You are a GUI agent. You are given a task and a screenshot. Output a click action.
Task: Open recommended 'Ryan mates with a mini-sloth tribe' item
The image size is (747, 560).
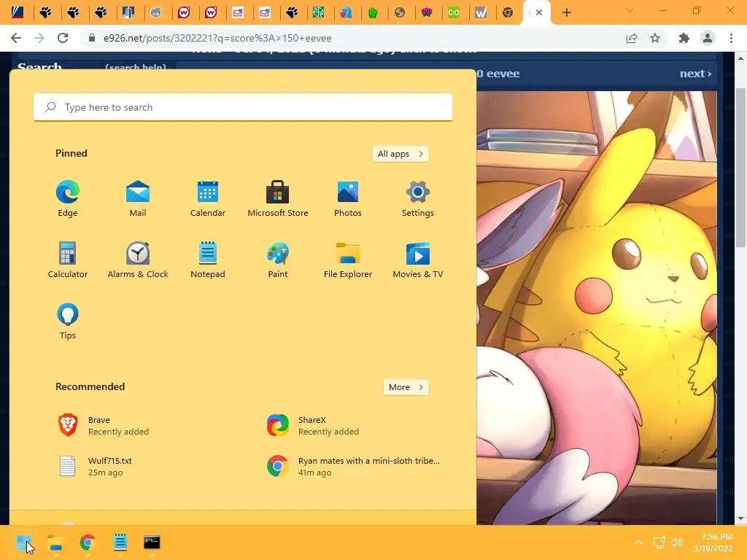[352, 466]
